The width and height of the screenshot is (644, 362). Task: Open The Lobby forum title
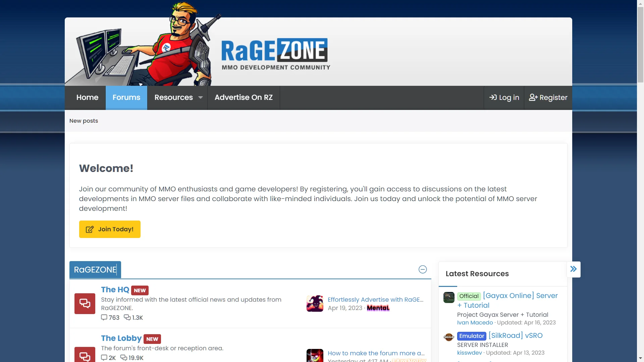click(x=121, y=338)
